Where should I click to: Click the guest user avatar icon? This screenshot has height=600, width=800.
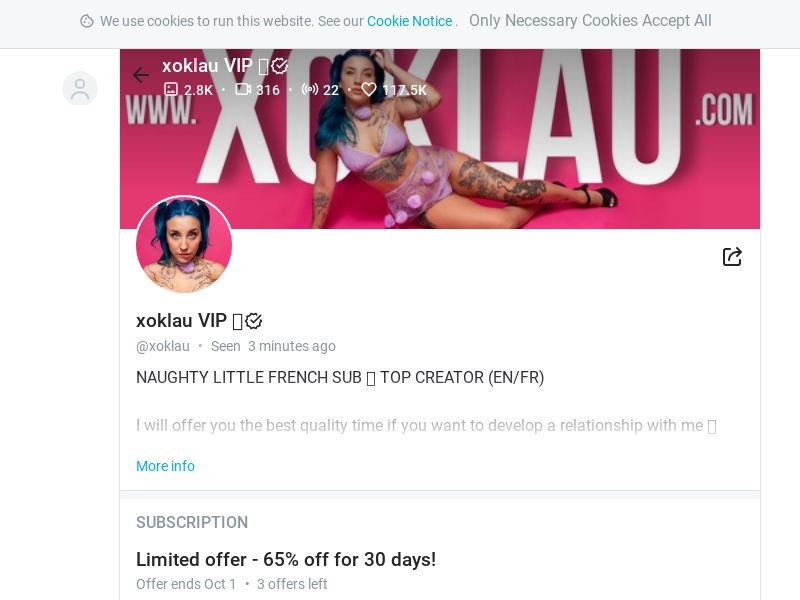point(80,89)
